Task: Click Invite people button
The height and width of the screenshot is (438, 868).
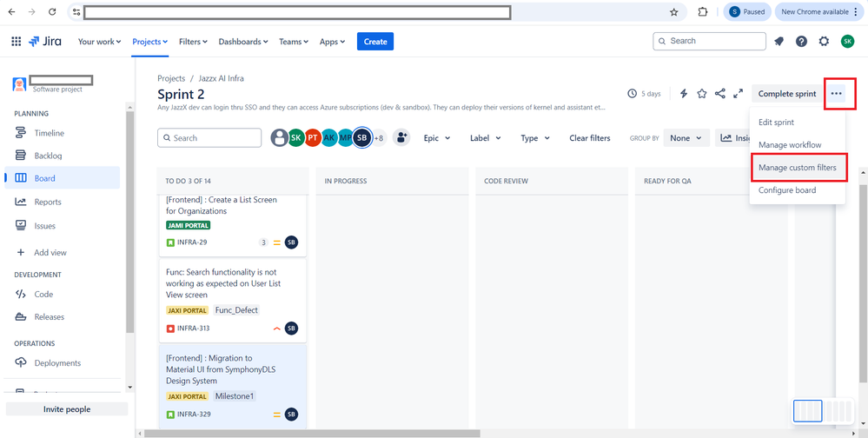Action: tap(67, 409)
